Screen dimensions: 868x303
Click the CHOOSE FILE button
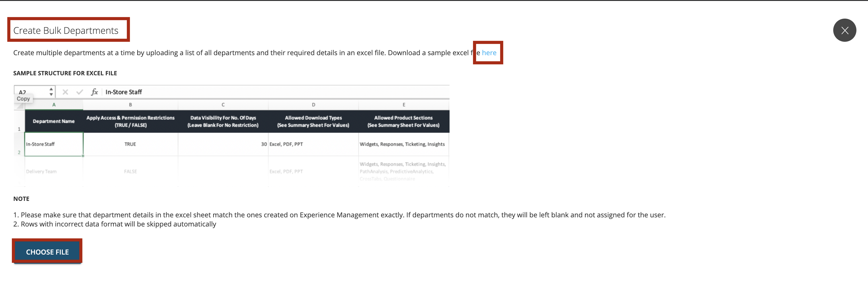tap(47, 252)
